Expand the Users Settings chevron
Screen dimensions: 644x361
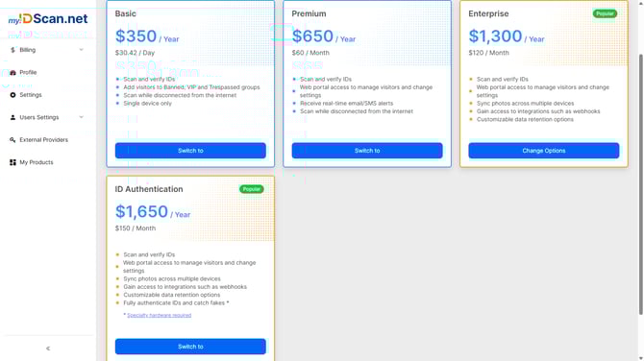(x=81, y=117)
